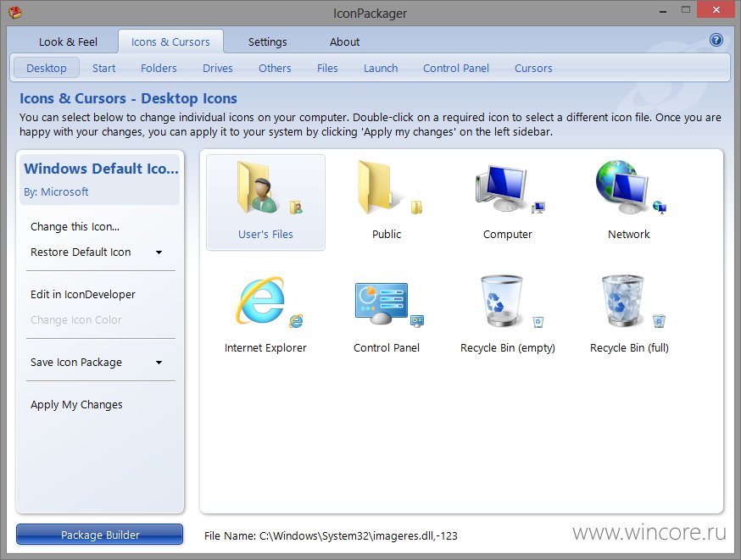Click the small Internet Explorer preview icon
Viewport: 741px width, 560px height.
(x=296, y=321)
